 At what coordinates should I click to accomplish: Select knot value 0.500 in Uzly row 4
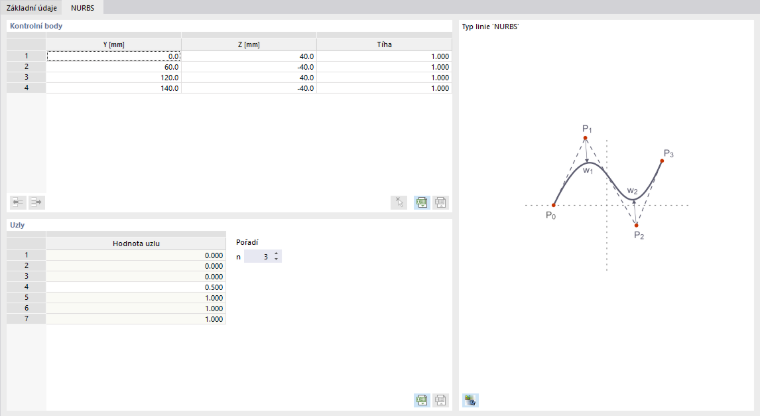[x=136, y=287]
